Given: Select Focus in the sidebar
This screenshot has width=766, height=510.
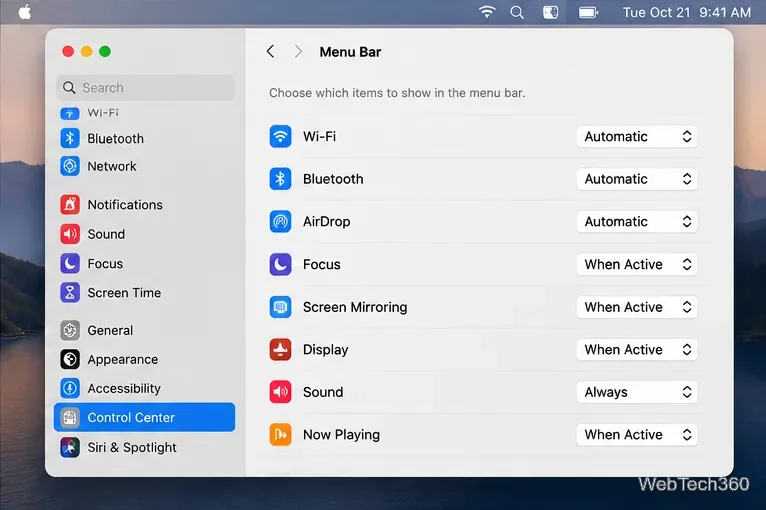Looking at the screenshot, I should pos(145,264).
